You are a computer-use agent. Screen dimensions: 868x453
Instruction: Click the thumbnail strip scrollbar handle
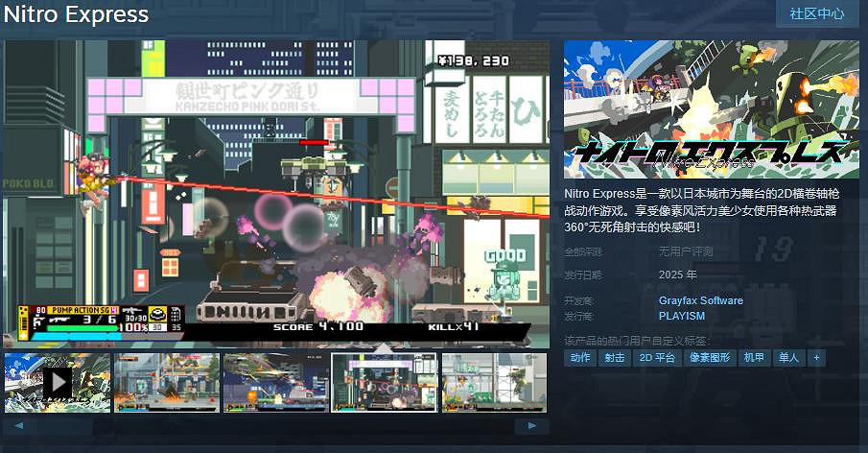click(x=65, y=426)
